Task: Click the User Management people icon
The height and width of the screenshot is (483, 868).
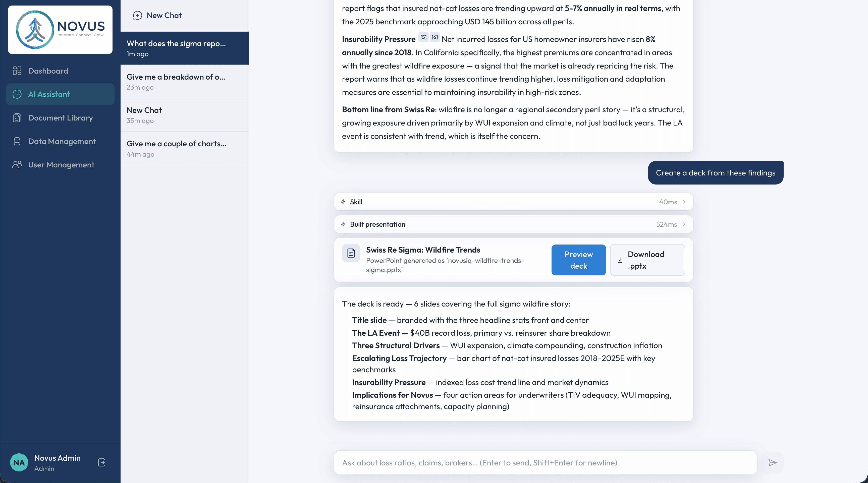Action: [17, 165]
